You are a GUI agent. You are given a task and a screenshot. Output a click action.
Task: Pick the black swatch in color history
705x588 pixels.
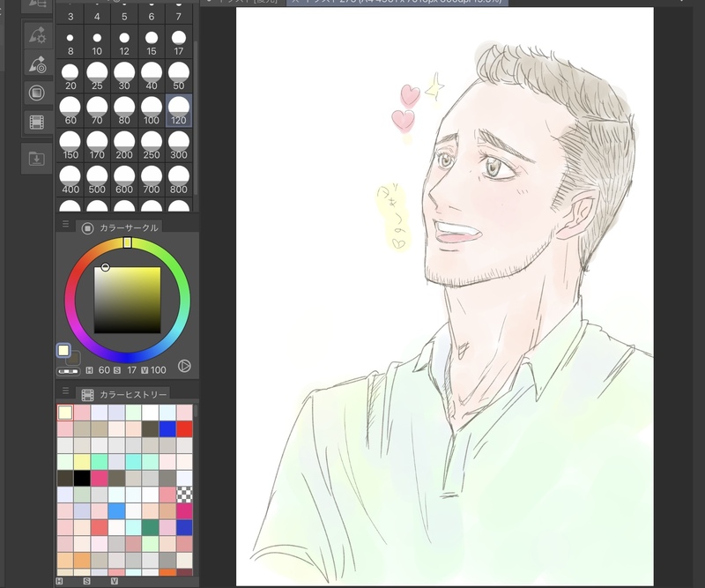pyautogui.click(x=82, y=478)
